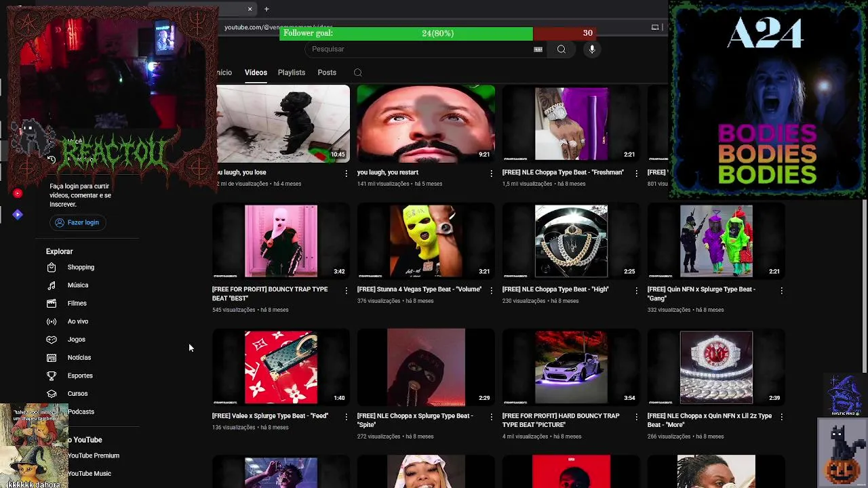
Task: Open options for NLE Choppa "More" video
Action: (781, 417)
